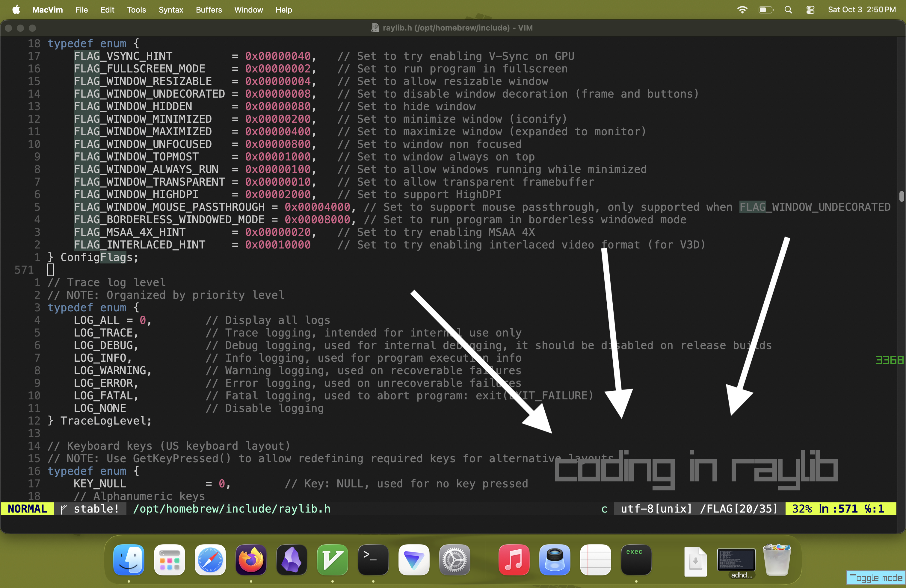Click the value 0x00010000
This screenshot has height=588, width=906.
(278, 244)
